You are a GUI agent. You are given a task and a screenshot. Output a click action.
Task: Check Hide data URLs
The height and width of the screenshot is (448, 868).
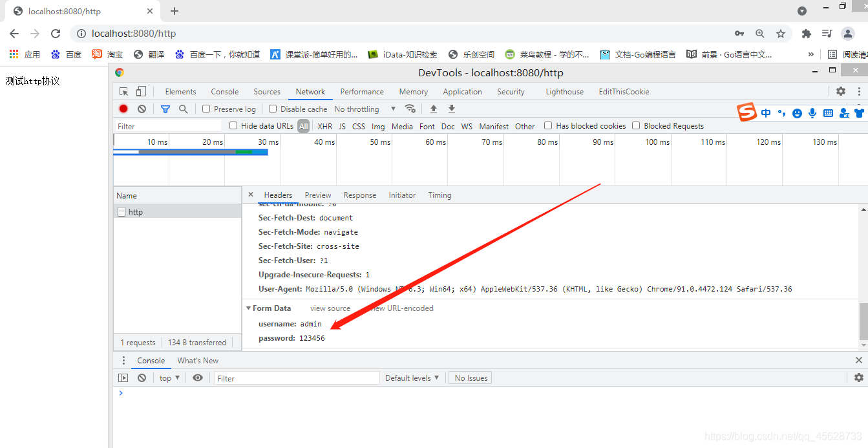tap(233, 125)
